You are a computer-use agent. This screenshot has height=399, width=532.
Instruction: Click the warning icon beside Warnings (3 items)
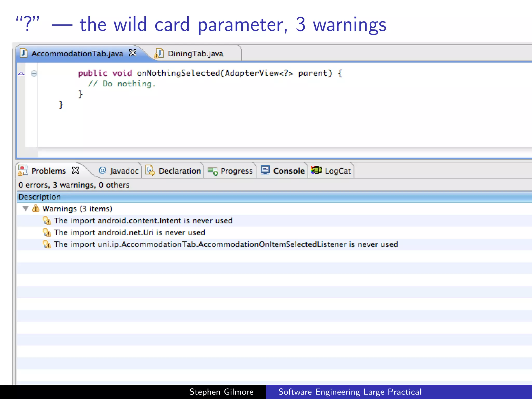[x=36, y=208]
